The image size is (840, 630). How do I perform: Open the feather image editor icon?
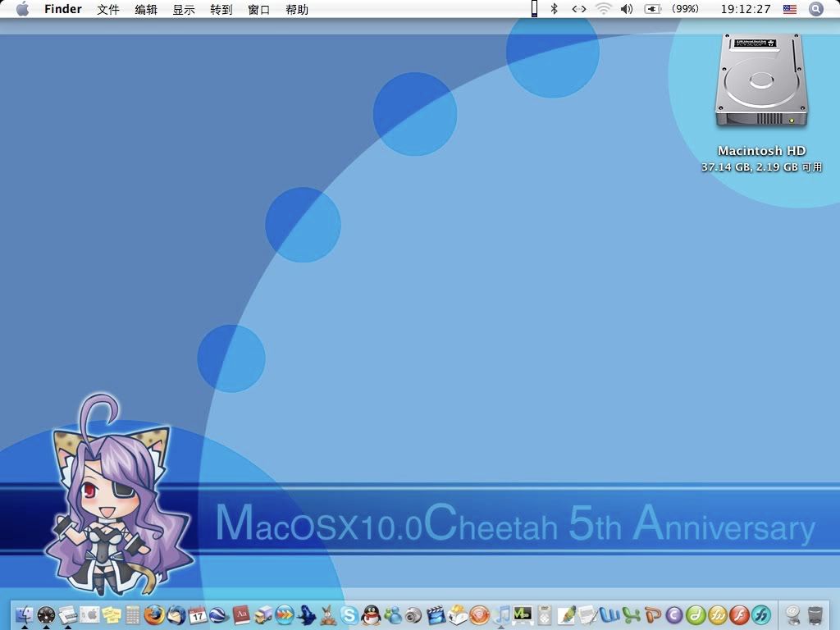pyautogui.click(x=566, y=615)
